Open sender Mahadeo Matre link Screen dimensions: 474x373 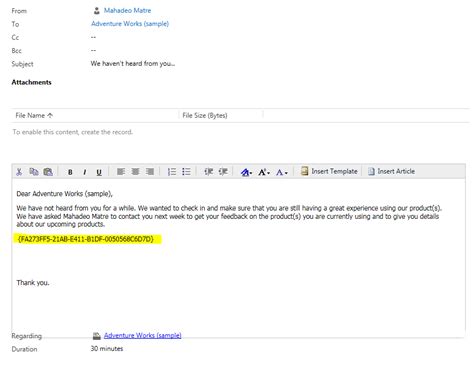127,11
